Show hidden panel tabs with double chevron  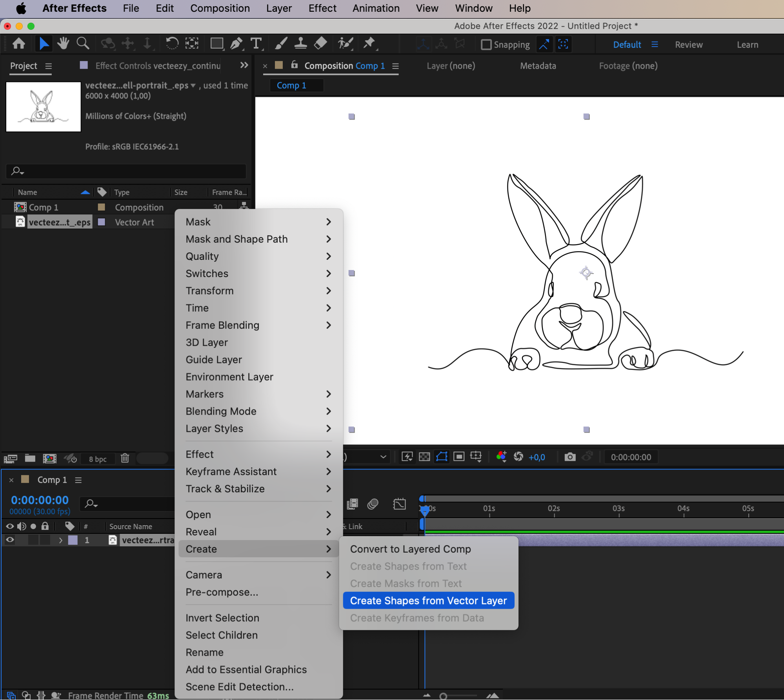[244, 65]
